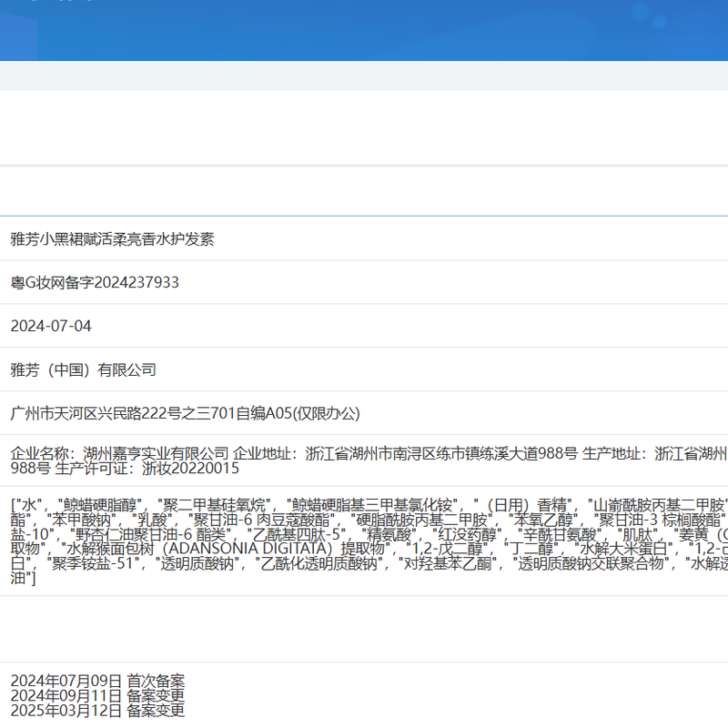Click the registrant 雅芳（中国）有限公司
This screenshot has height=728, width=728.
point(83,369)
